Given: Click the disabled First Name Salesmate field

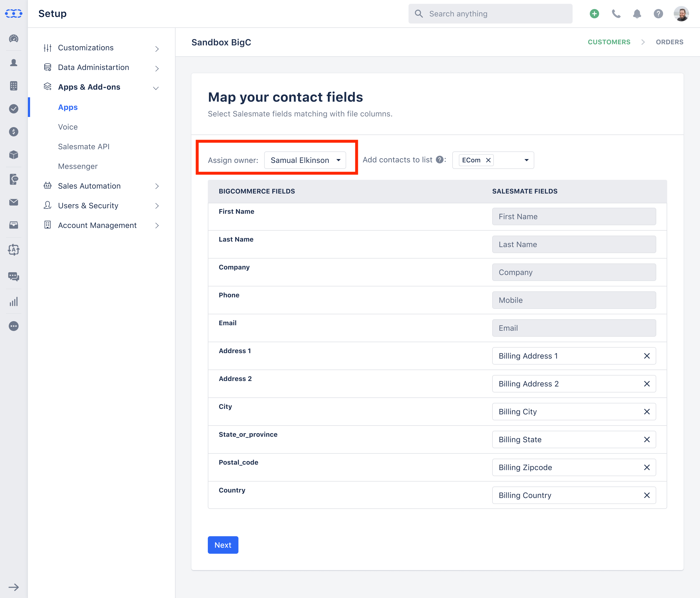Looking at the screenshot, I should 574,216.
